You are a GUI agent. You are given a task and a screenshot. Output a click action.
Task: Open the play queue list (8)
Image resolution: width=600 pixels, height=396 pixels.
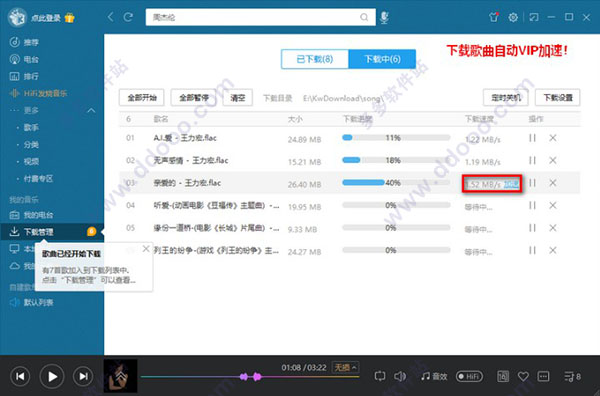point(572,376)
